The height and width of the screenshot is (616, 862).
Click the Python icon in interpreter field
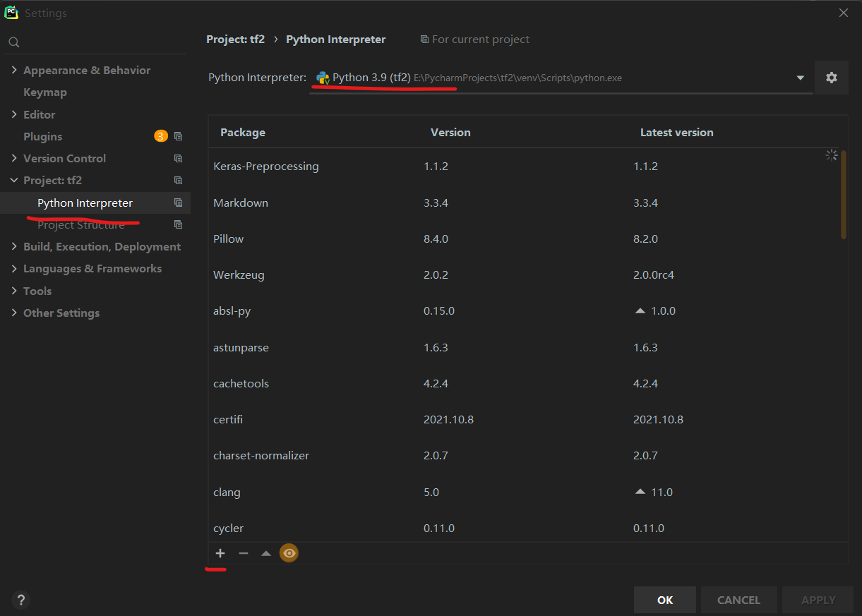tap(323, 78)
